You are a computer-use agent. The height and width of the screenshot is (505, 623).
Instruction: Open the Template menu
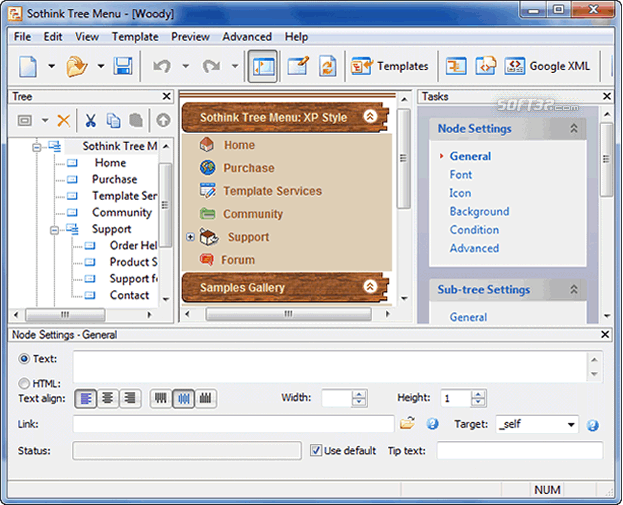[x=135, y=37]
